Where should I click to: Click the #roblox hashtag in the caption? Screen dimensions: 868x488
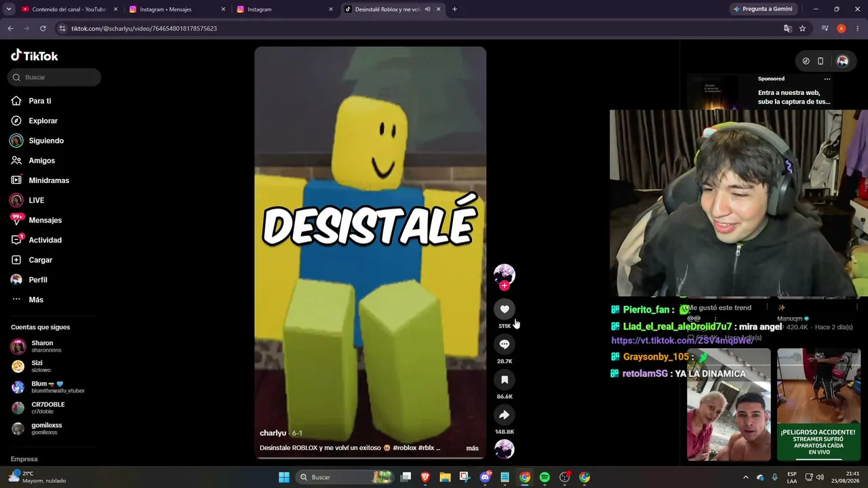(x=404, y=448)
